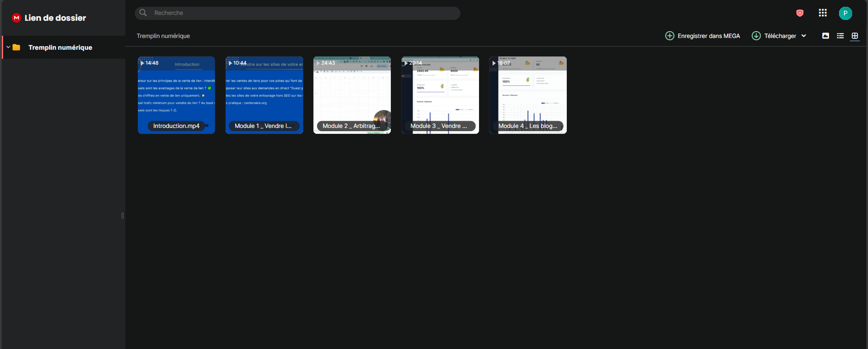Switch to media gallery view
Image resolution: width=868 pixels, height=349 pixels.
coord(825,36)
